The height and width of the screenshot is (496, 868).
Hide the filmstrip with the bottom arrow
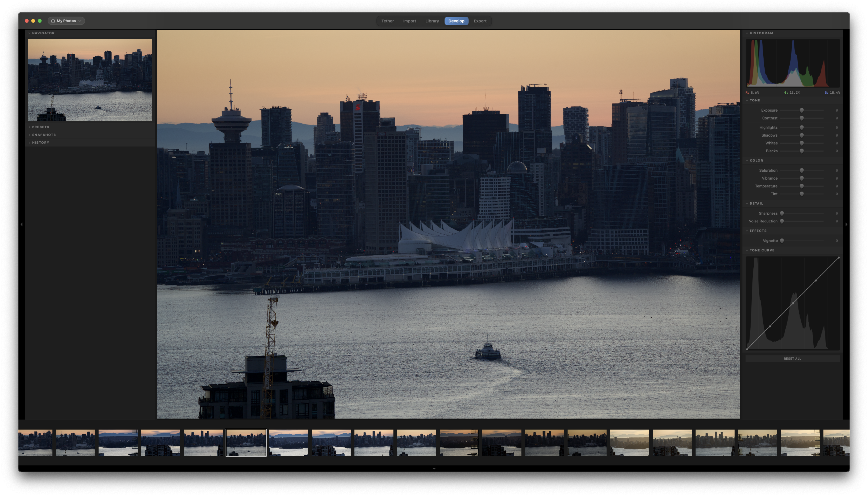point(434,468)
